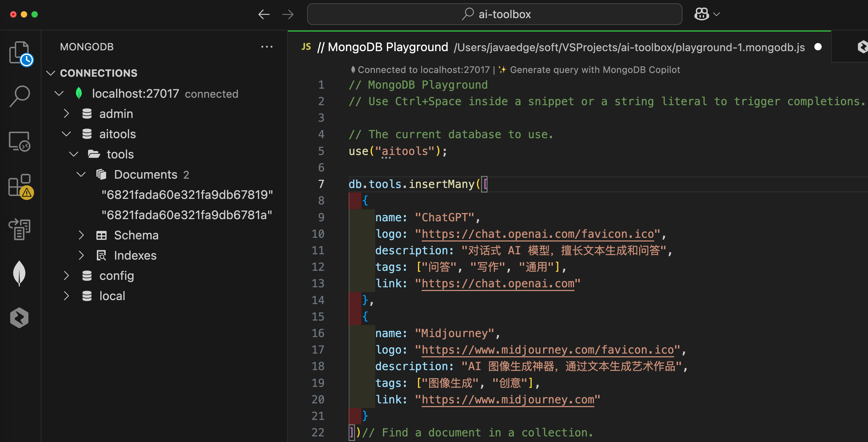Screen dimensions: 868x442
Task: Collapse the aitools database
Action: point(66,134)
